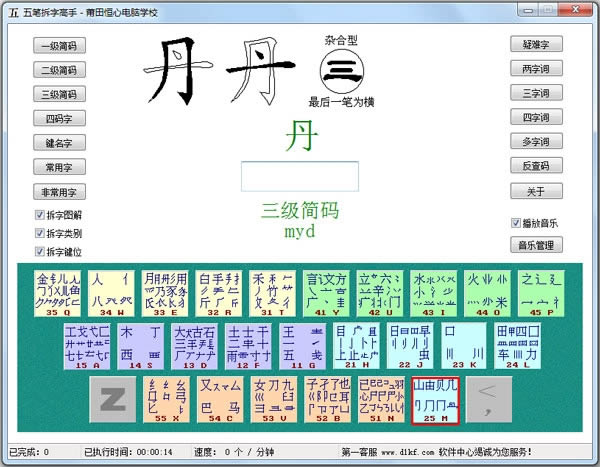Image resolution: width=600 pixels, height=467 pixels.
Task: Click the highlighted M key tile labeled 25
Action: point(435,400)
